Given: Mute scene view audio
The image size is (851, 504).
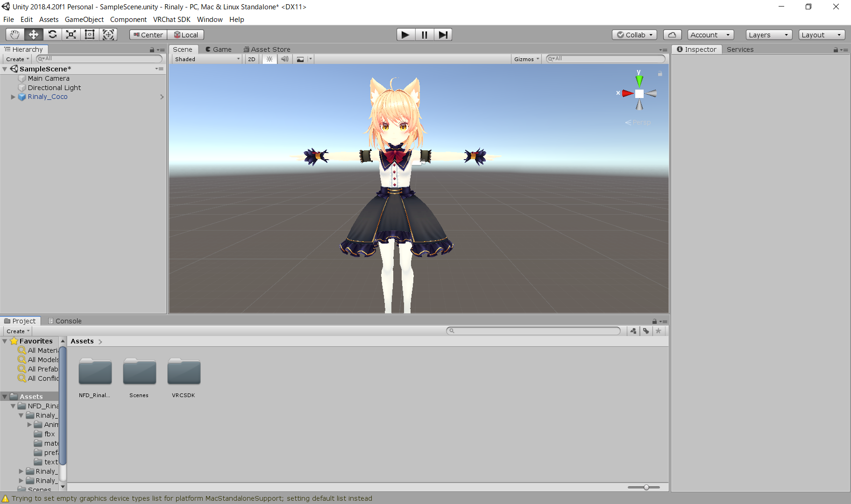Looking at the screenshot, I should pos(285,59).
